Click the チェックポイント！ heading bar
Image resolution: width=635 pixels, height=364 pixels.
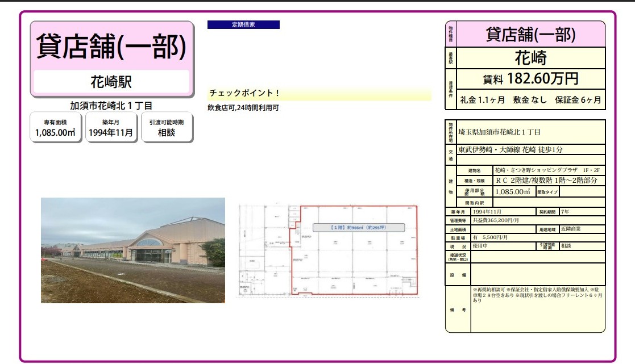point(319,94)
